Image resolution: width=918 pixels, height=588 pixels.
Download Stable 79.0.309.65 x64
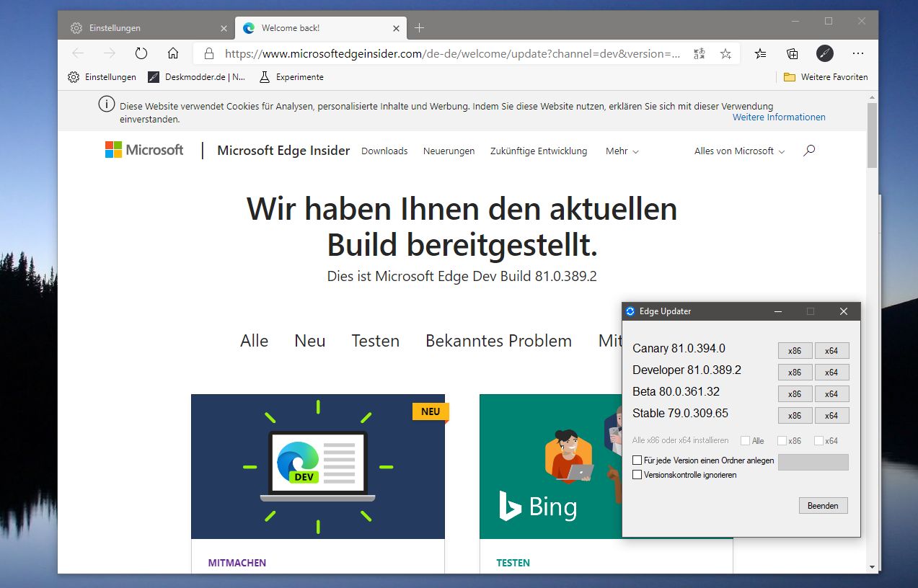pos(831,415)
